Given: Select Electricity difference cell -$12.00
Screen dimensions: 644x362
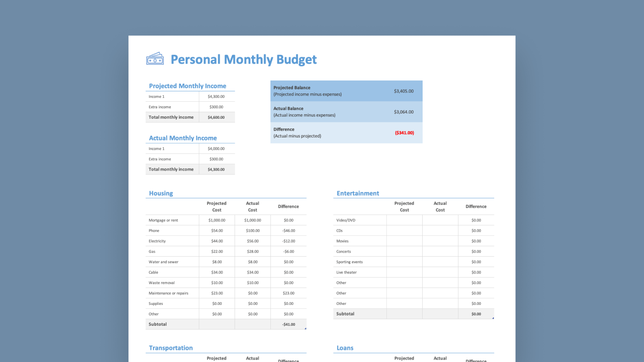Looking at the screenshot, I should (x=289, y=241).
